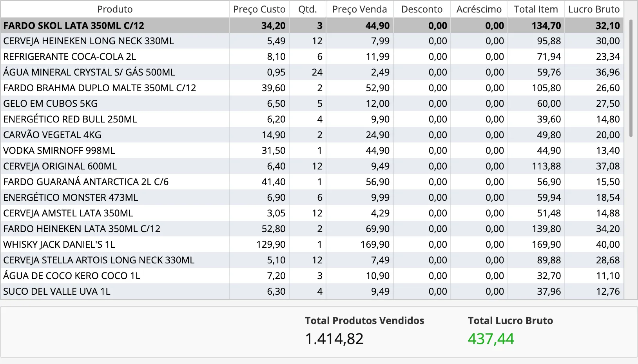Select ÁGUA DE COCO KERO COCO 1L
638x364 pixels.
312,276
